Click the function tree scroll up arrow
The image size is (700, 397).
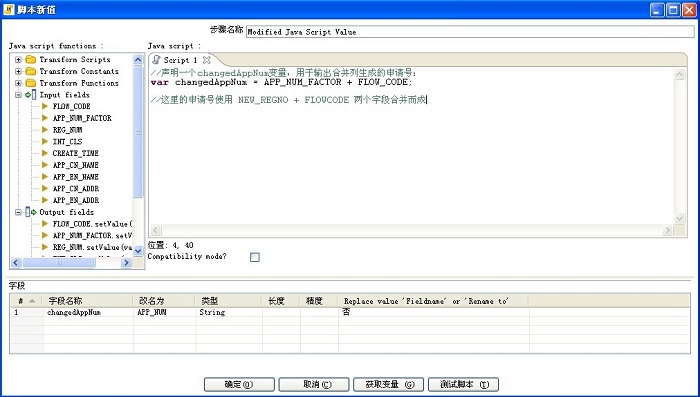point(138,60)
